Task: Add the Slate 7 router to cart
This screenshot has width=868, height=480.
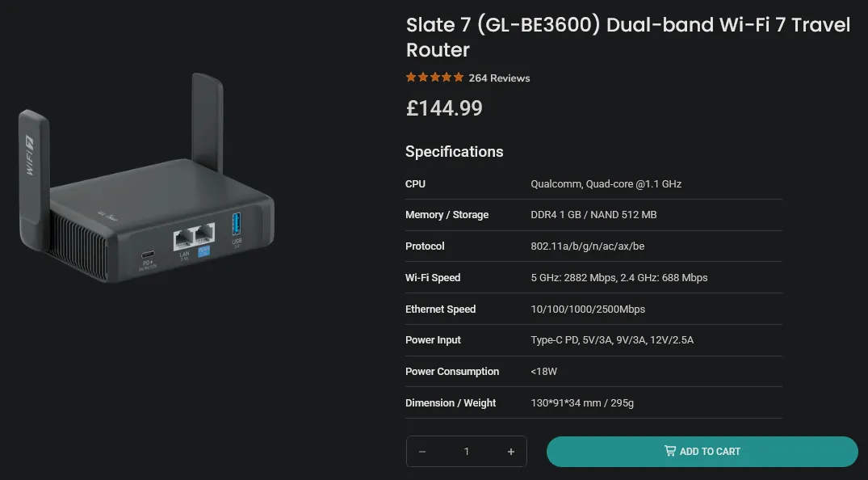Action: point(702,451)
